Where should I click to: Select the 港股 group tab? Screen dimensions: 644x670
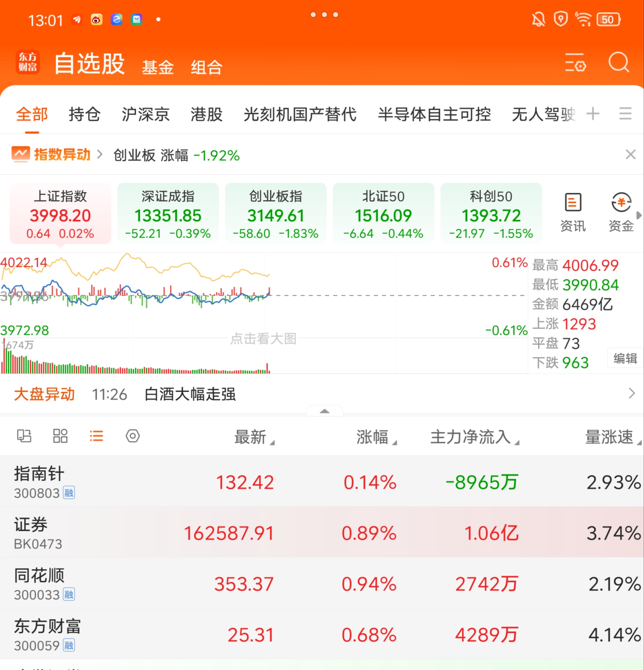(207, 114)
